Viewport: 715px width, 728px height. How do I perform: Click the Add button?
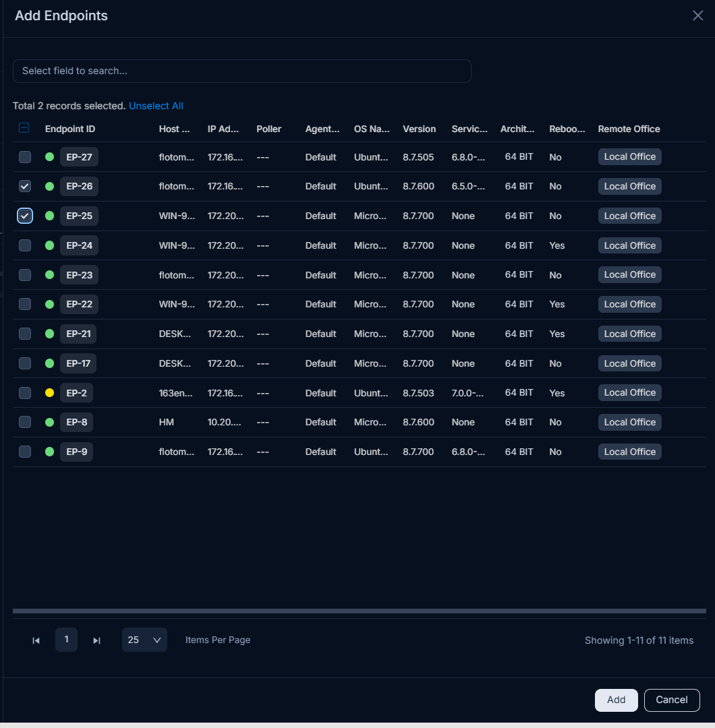pyautogui.click(x=616, y=700)
